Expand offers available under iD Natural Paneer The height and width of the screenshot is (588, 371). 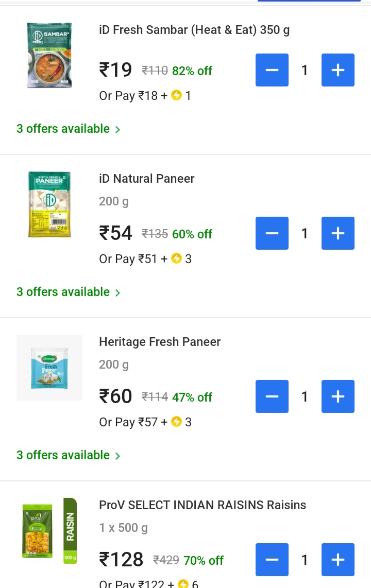point(68,292)
